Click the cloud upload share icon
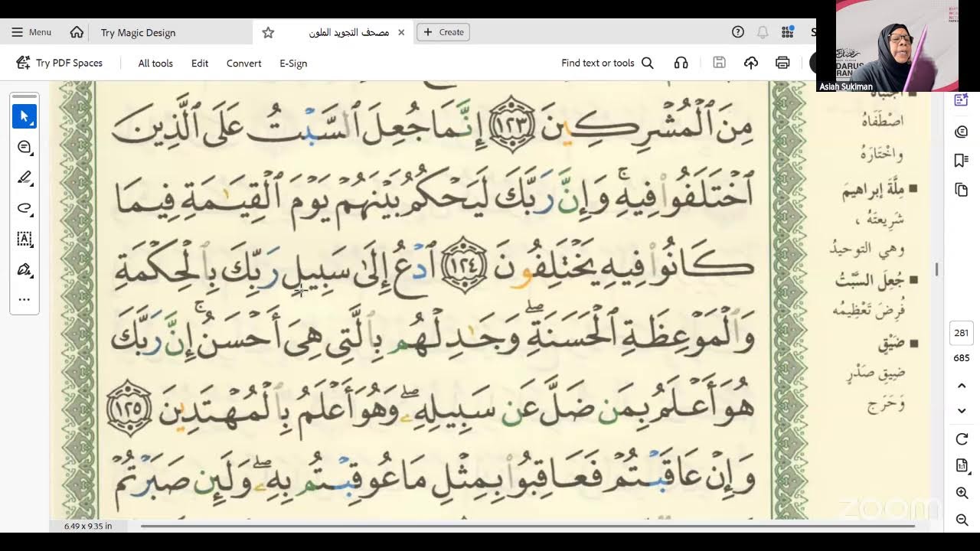 click(x=751, y=63)
